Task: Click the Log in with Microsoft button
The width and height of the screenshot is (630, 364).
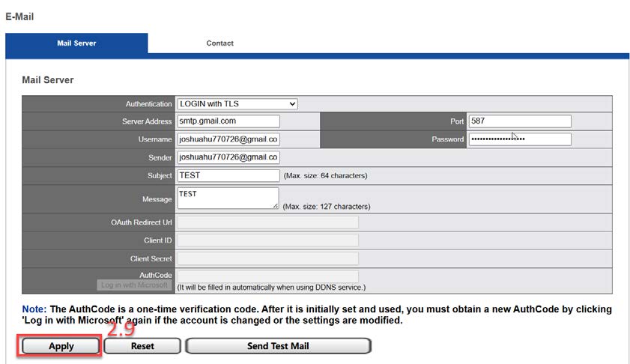Action: click(x=135, y=285)
